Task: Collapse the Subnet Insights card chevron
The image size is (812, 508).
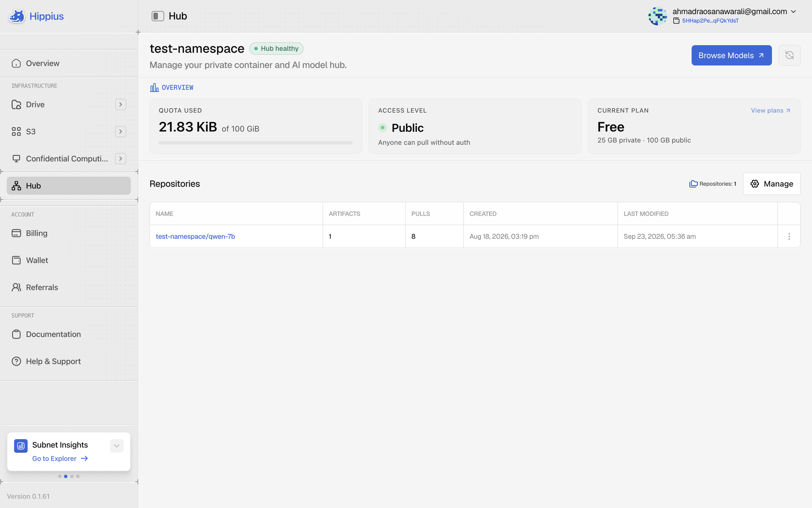Action: (117, 446)
